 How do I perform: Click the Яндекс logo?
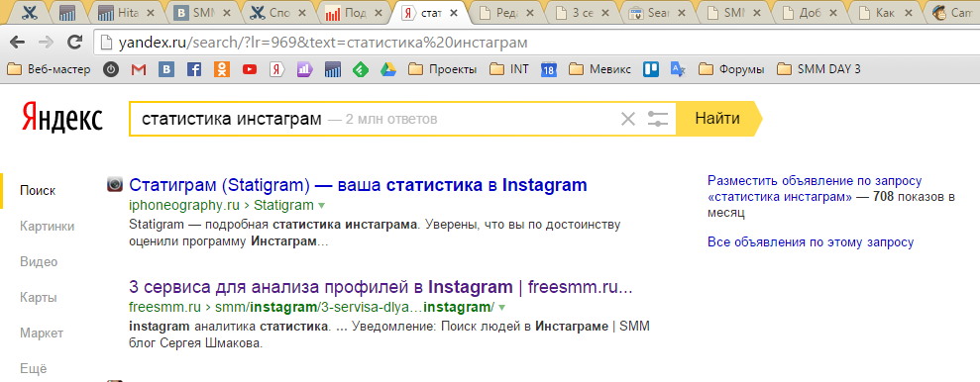tap(61, 118)
